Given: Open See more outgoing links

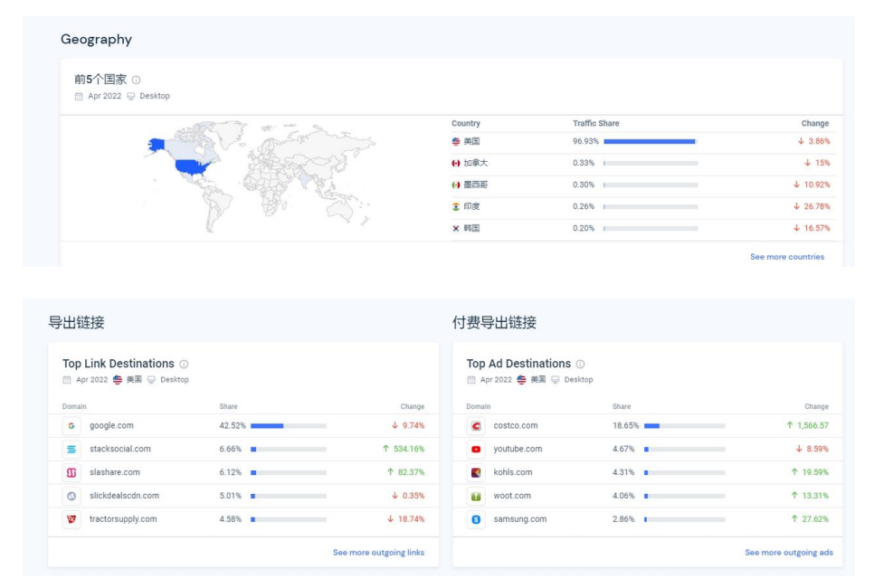Looking at the screenshot, I should pos(378,553).
